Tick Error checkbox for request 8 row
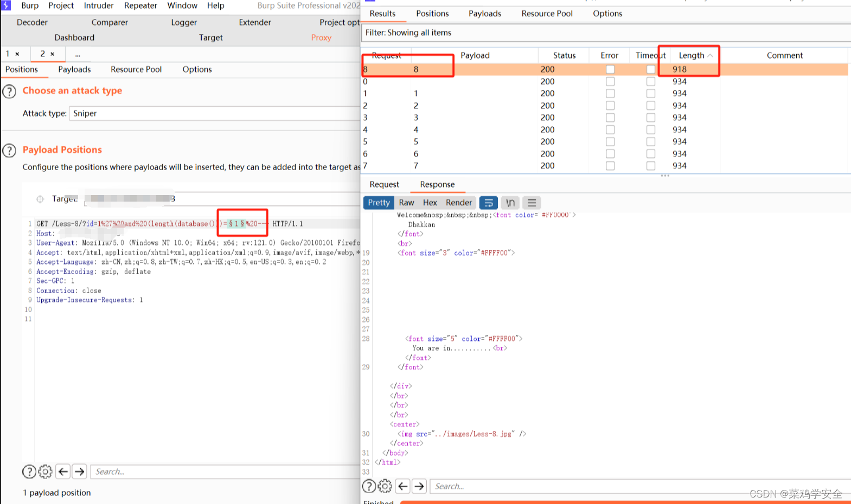 (610, 69)
